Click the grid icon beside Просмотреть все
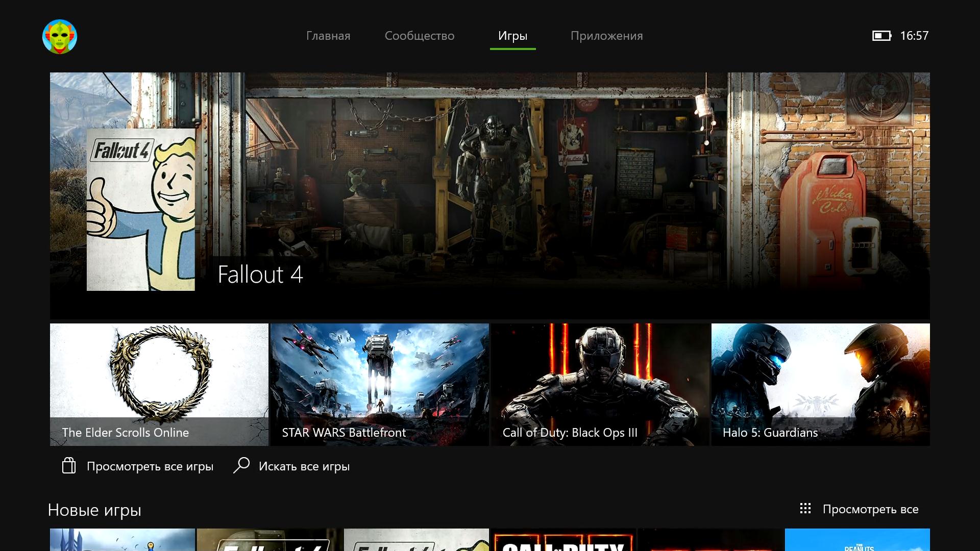The image size is (980, 551). [805, 509]
